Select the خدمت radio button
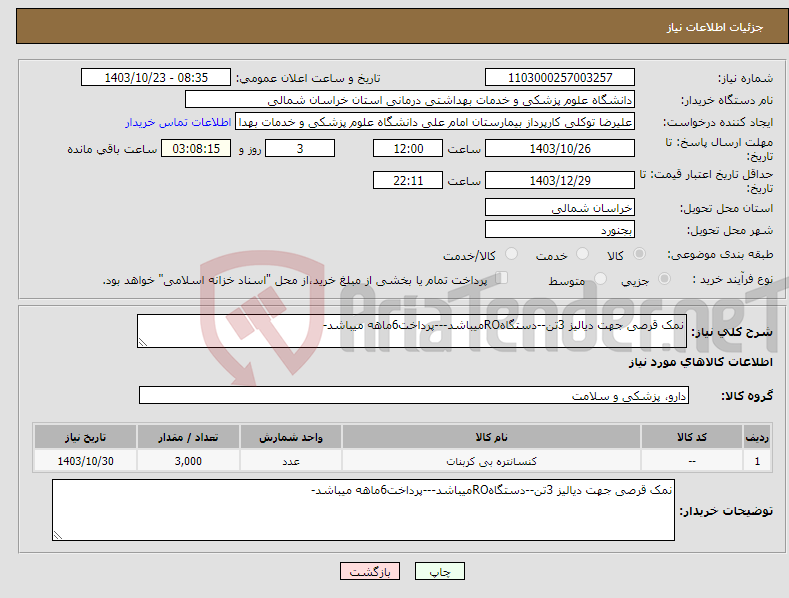Screen dimensions: 789x598 (x=582, y=254)
